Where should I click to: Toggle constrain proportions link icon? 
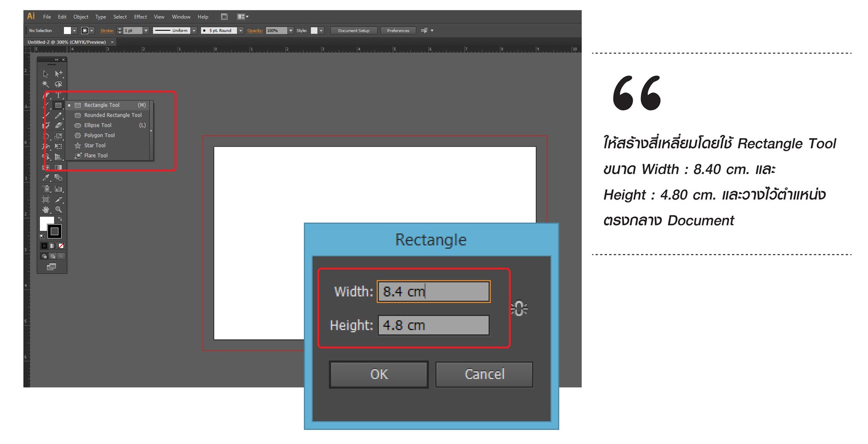pyautogui.click(x=519, y=308)
